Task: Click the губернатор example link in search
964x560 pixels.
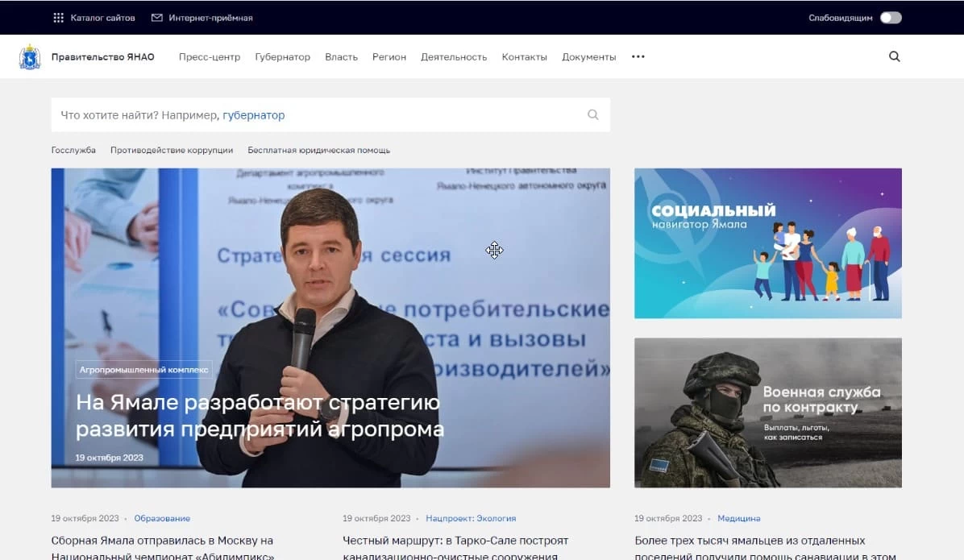Action: (x=254, y=115)
